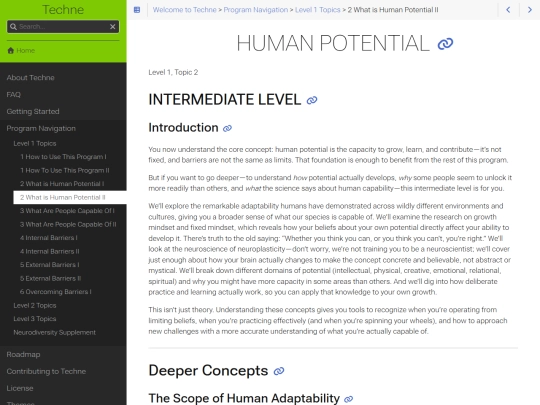Copy anchor link next to Introduction heading

(x=227, y=128)
